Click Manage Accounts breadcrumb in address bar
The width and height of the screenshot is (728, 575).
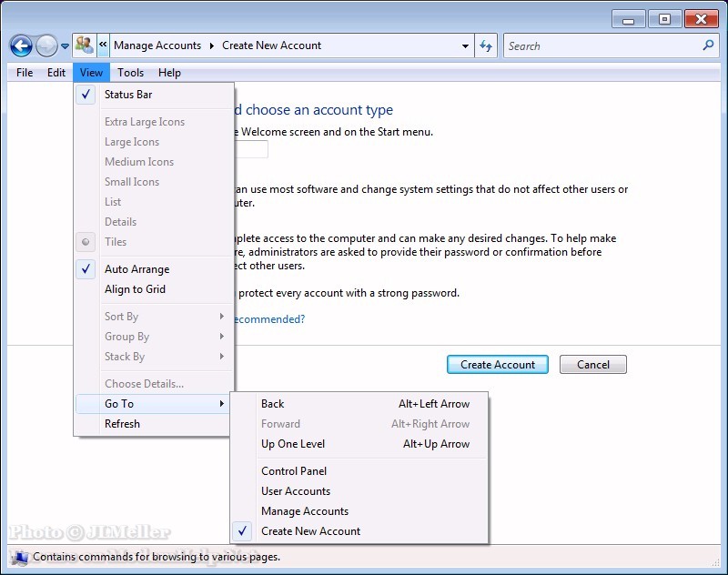tap(157, 45)
